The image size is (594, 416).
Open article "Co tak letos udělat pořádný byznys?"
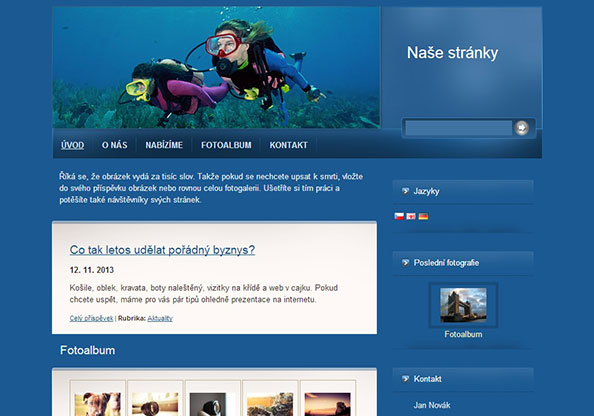[162, 250]
